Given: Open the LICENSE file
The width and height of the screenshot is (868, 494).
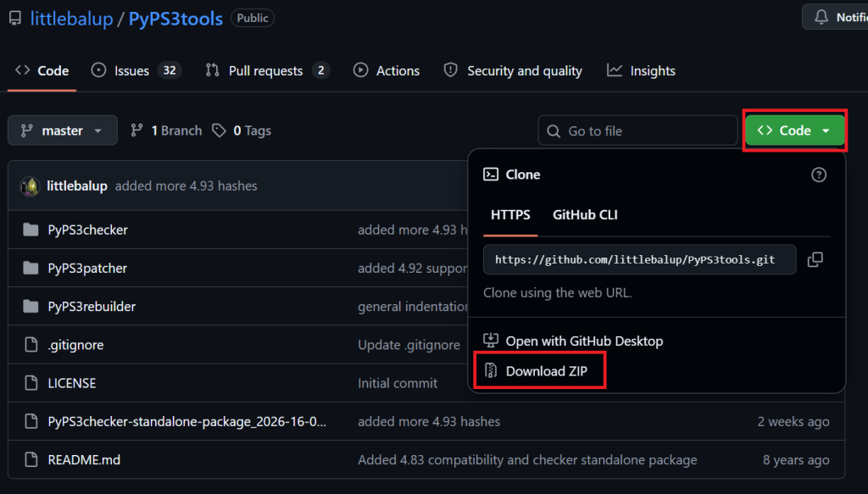Looking at the screenshot, I should [72, 383].
